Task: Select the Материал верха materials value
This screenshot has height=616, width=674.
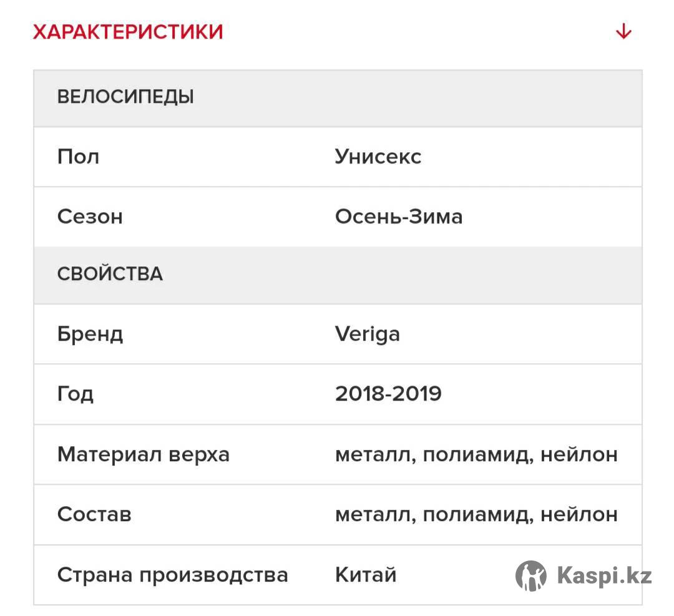Action: pos(476,454)
